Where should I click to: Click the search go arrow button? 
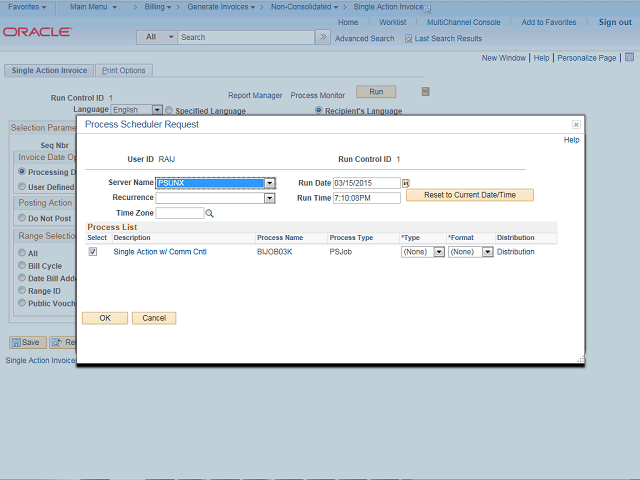[322, 37]
